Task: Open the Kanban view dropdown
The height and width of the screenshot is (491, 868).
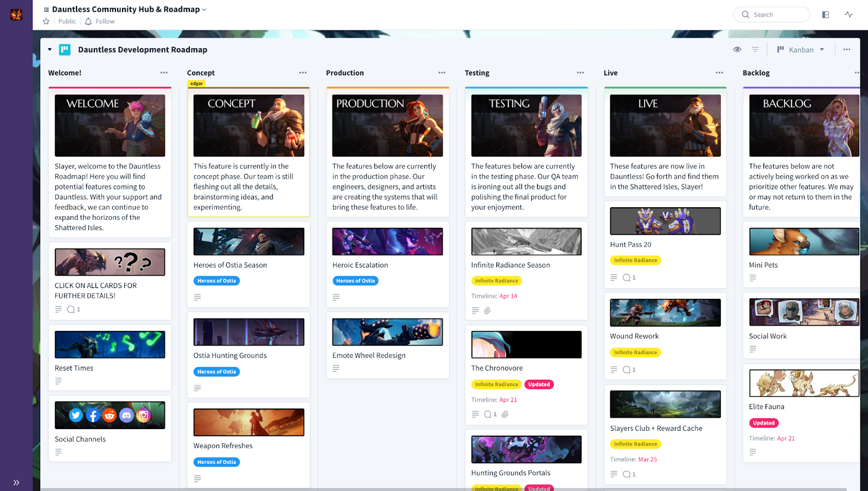Action: (x=801, y=49)
